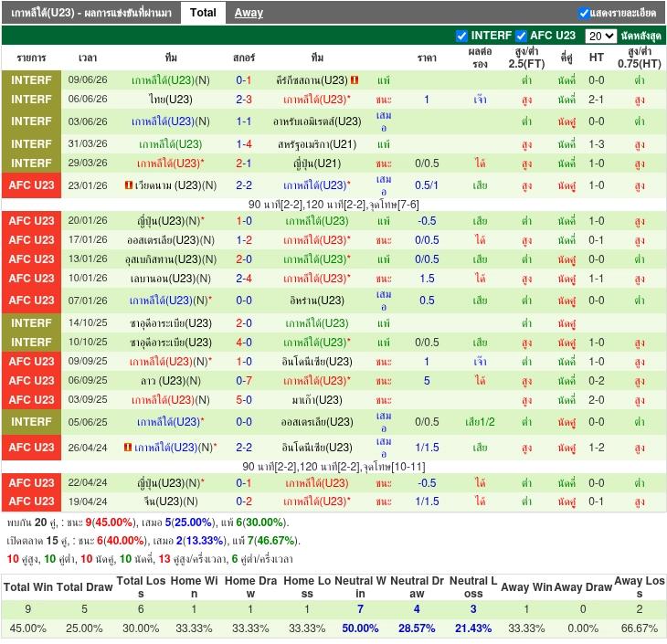Open the 0-1 score on 09/06/26

[244, 80]
